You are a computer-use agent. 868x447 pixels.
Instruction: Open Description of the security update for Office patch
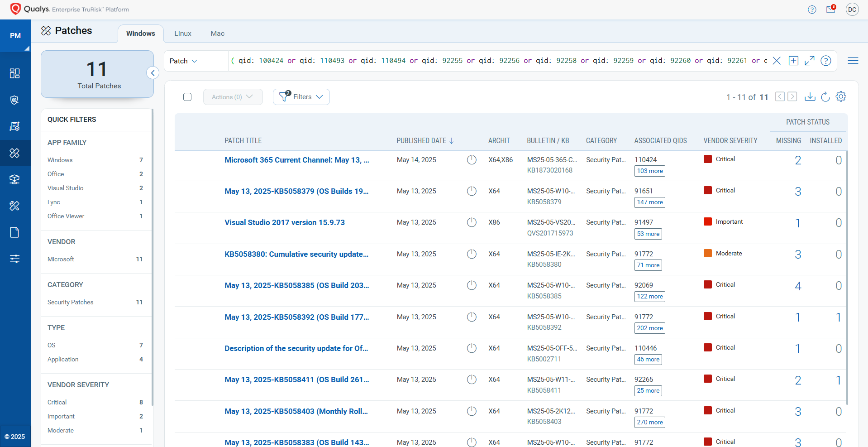pyautogui.click(x=296, y=348)
